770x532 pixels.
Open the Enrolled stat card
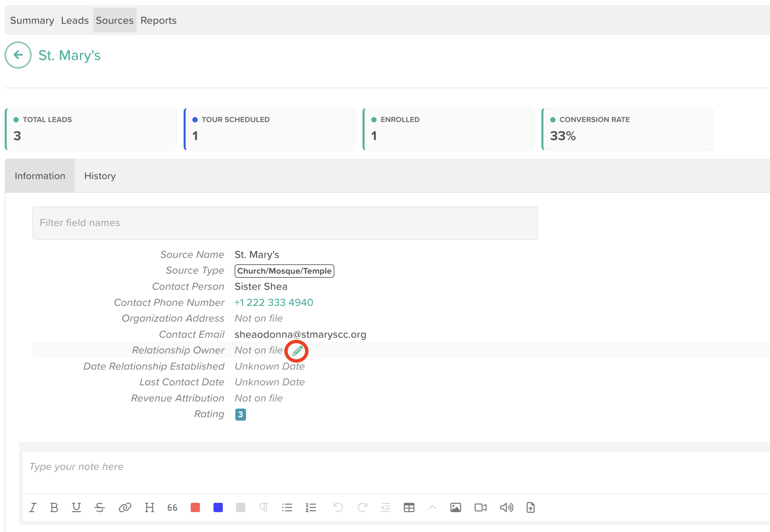pos(448,129)
